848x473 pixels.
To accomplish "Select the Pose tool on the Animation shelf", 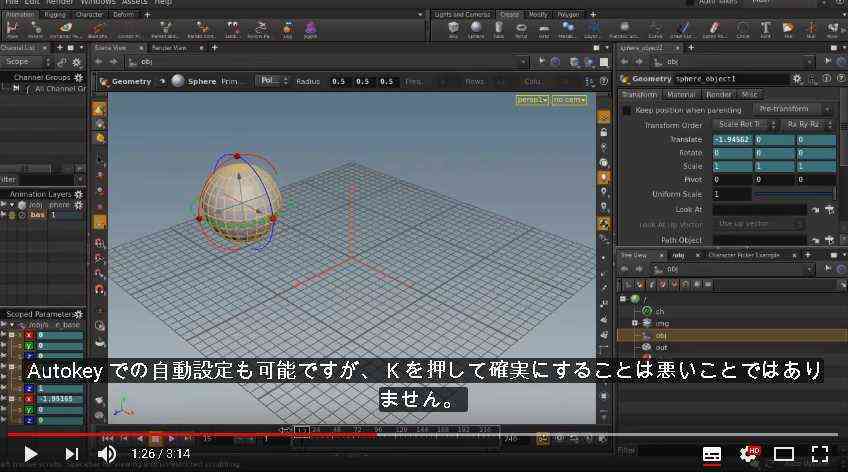I will [12, 29].
